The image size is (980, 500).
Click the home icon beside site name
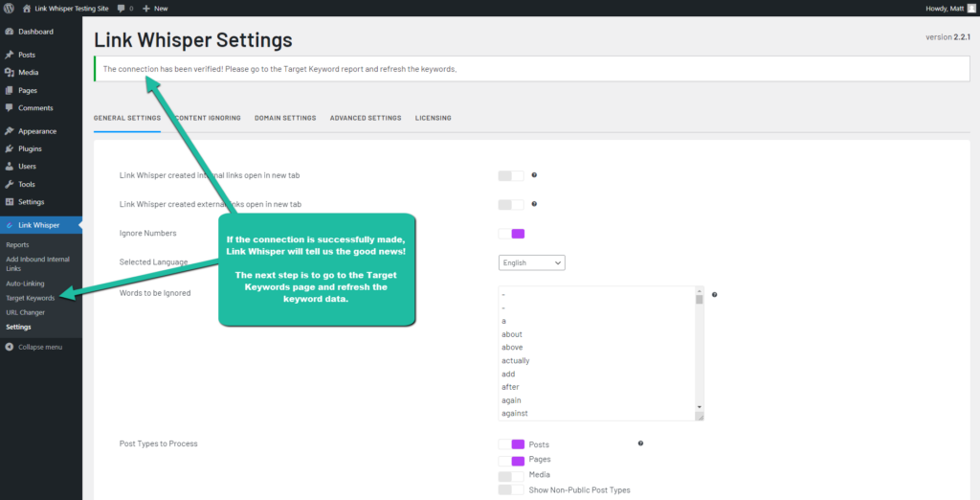coord(27,8)
